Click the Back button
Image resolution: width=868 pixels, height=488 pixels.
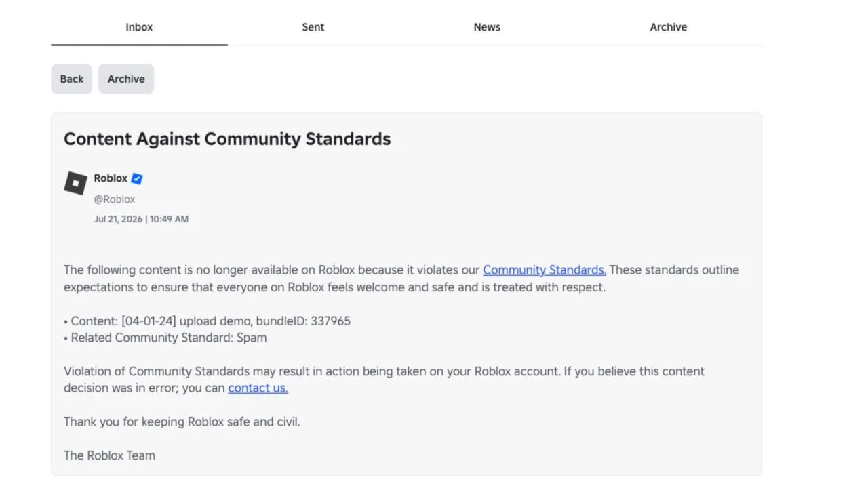point(72,79)
